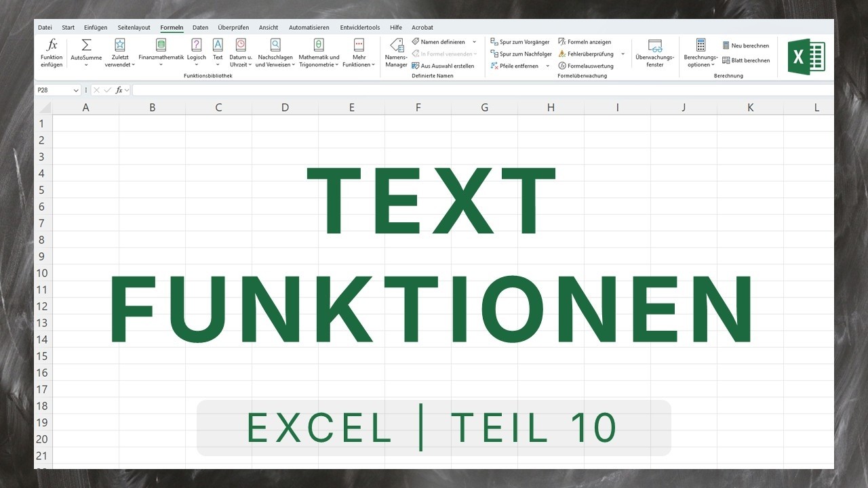Open Finanzmathematik function library
868x488 pixels.
tap(161, 53)
